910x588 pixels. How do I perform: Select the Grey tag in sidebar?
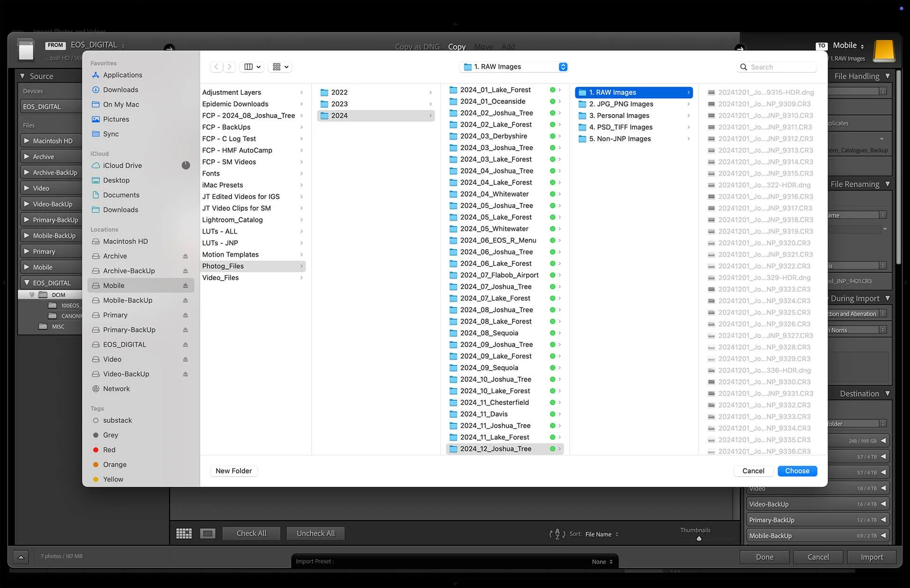[110, 435]
